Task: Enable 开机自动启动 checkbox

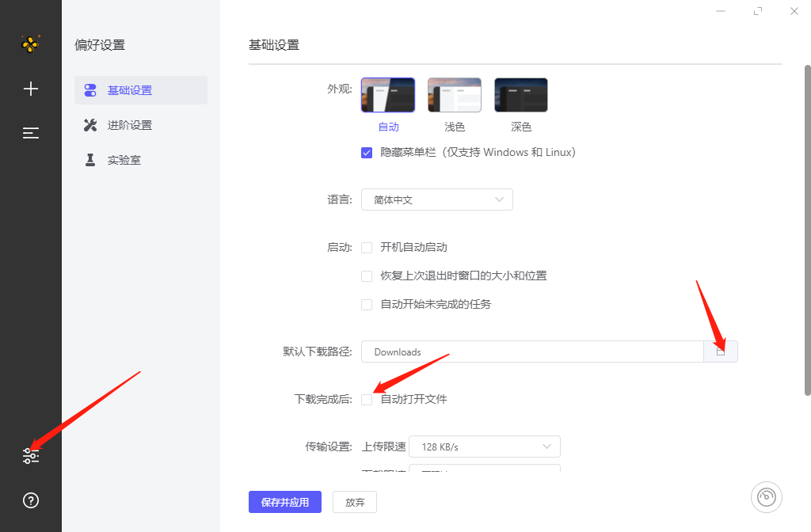Action: (x=367, y=248)
